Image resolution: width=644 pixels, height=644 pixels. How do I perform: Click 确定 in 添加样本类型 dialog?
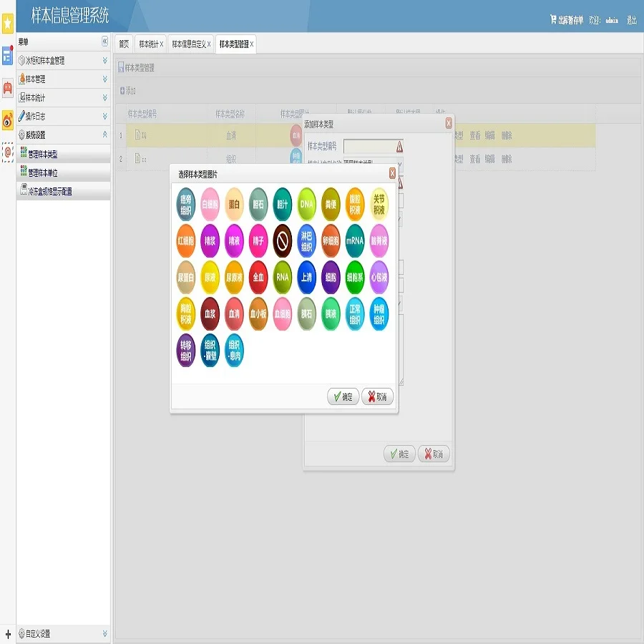pos(399,454)
